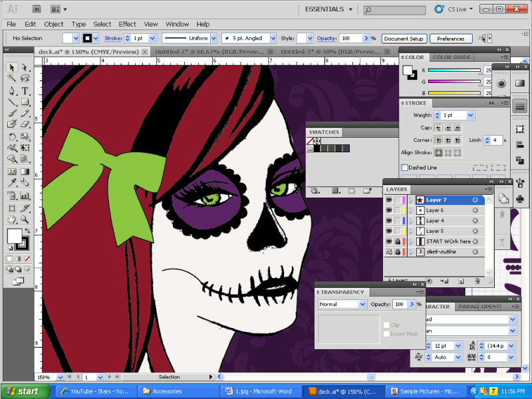532x399 pixels.
Task: Expand Layer 7 contents
Action: pyautogui.click(x=411, y=200)
